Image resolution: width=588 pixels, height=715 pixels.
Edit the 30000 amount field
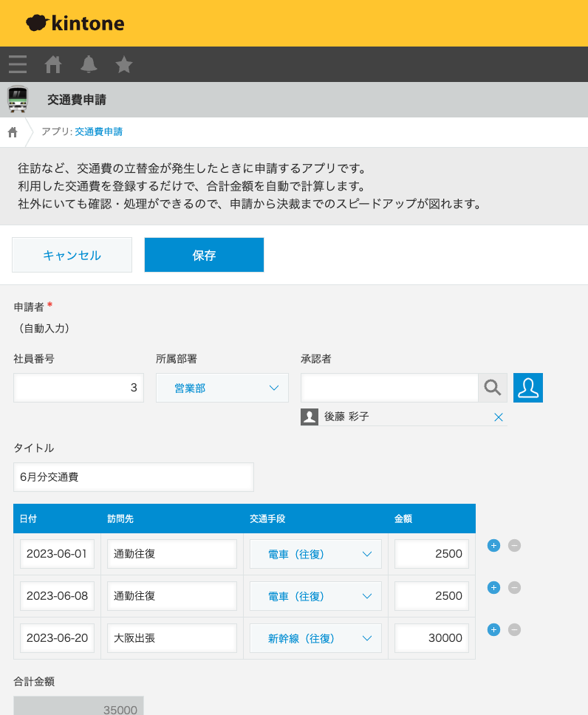click(431, 638)
